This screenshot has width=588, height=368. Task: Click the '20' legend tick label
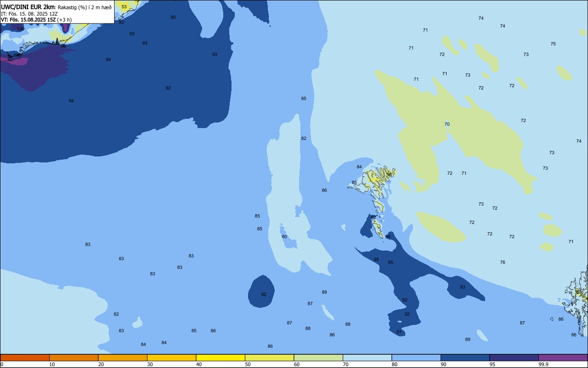101,364
